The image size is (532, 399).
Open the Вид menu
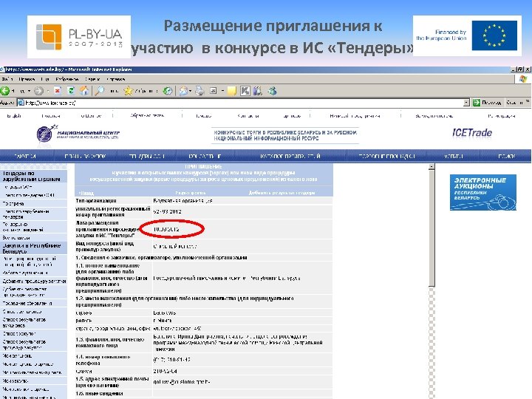[x=45, y=79]
